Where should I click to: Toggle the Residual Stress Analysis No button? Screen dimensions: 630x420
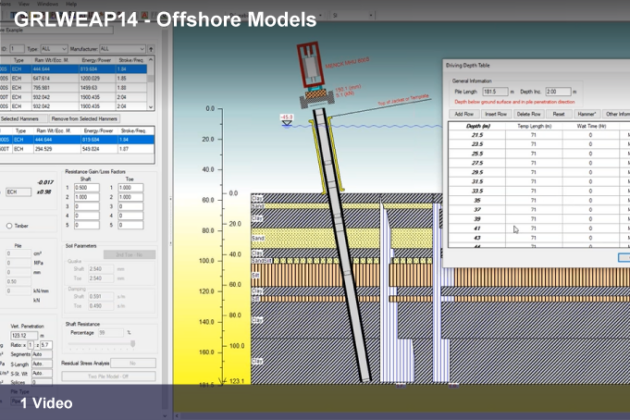point(133,363)
